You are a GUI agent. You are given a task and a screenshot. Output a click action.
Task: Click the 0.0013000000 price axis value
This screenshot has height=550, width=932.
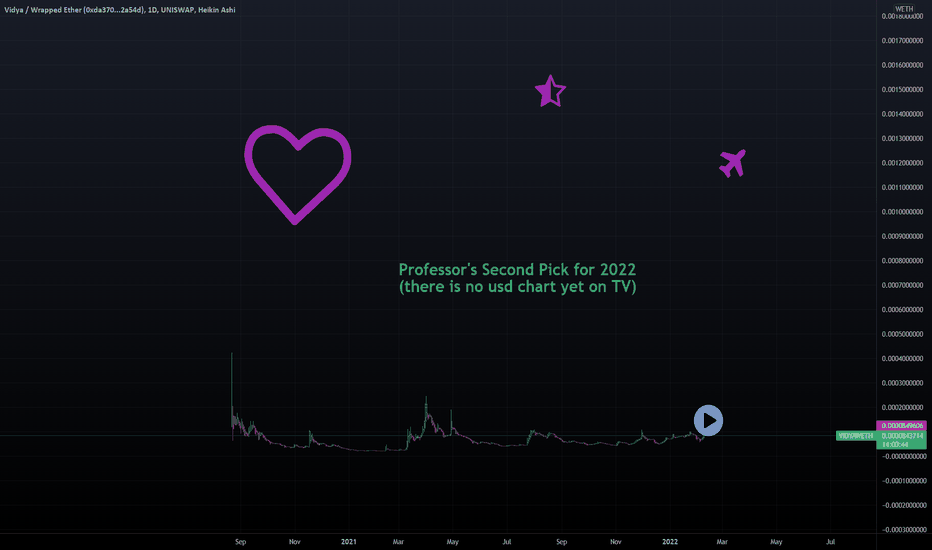click(902, 138)
